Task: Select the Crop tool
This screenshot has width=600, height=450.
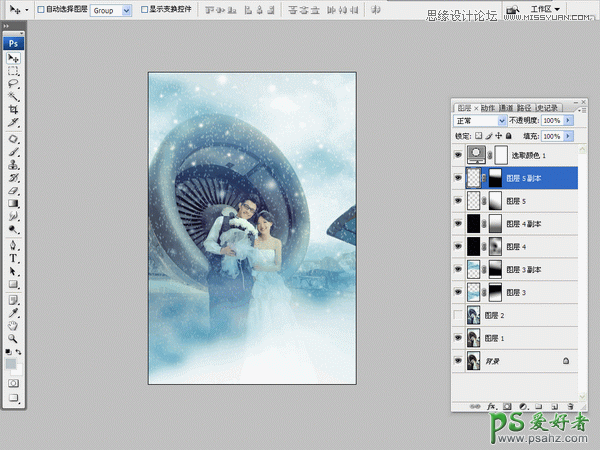Action: [x=14, y=110]
